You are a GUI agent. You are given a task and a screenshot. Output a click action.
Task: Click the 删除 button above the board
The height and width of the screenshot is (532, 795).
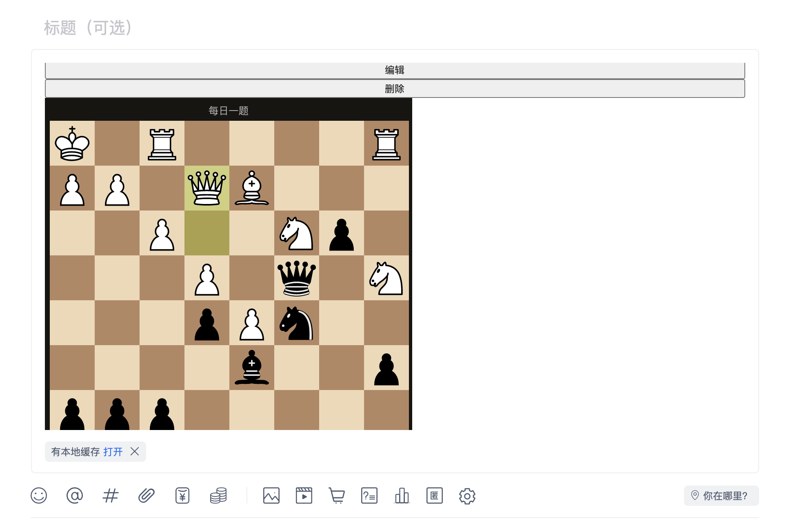pyautogui.click(x=395, y=89)
